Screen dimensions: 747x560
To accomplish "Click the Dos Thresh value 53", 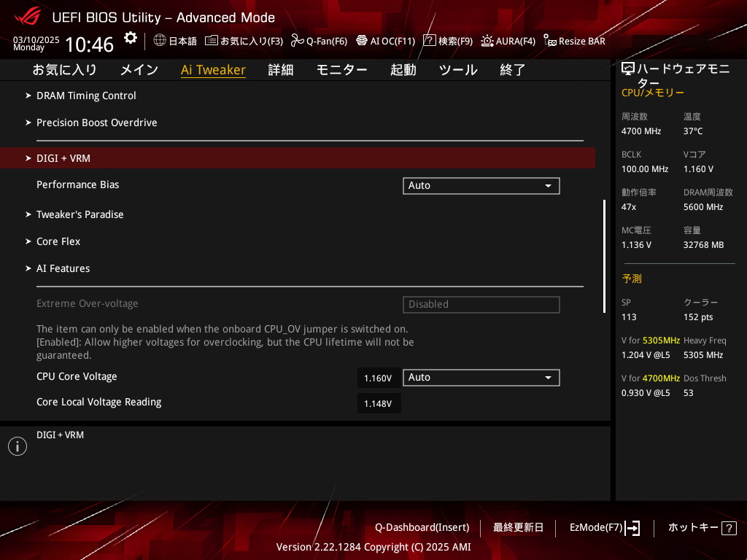I will [x=689, y=393].
